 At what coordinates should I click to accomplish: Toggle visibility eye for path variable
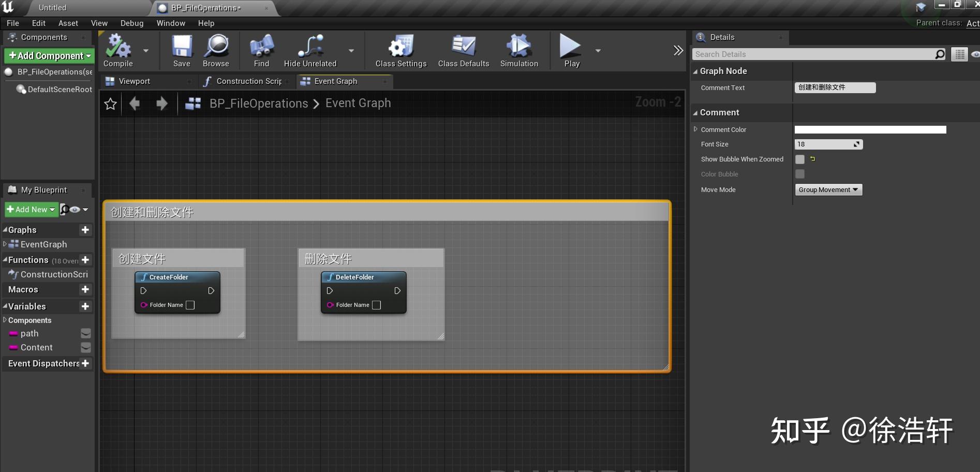pyautogui.click(x=86, y=333)
